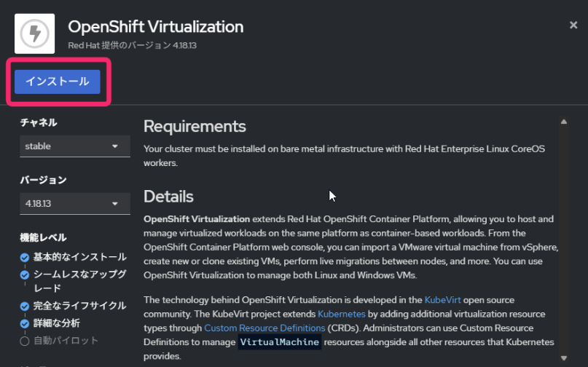Click the scrollbar up arrow
The height and width of the screenshot is (367, 588).
coord(563,122)
